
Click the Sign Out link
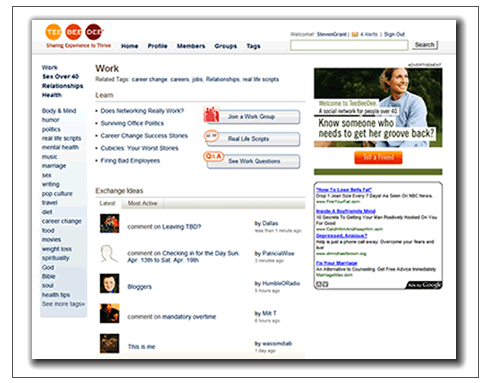[394, 34]
